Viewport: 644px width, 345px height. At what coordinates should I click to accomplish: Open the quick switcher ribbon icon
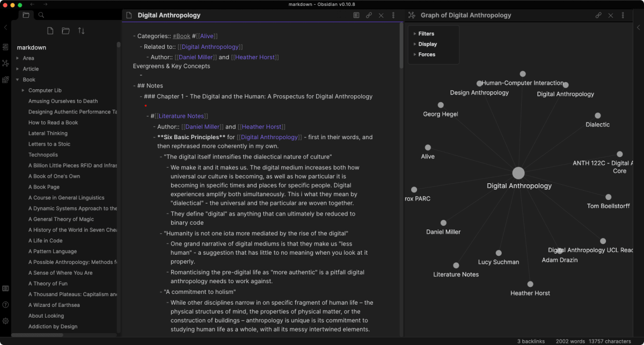click(5, 47)
